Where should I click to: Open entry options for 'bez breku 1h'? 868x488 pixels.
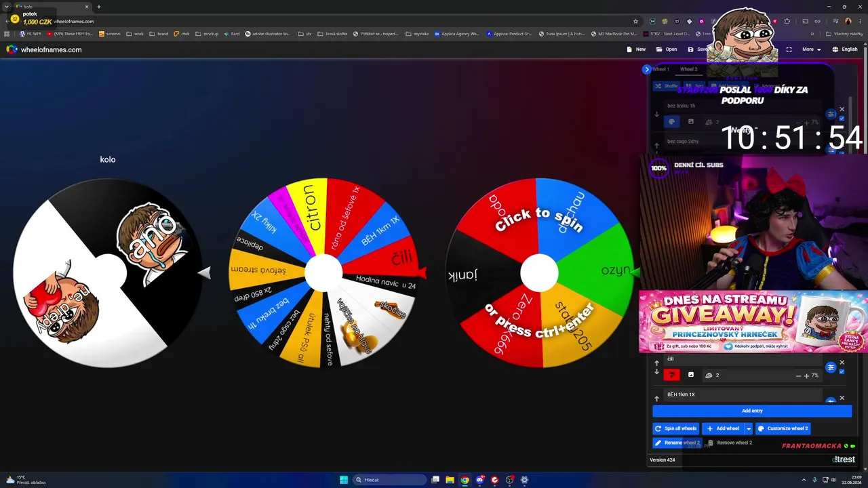[831, 115]
